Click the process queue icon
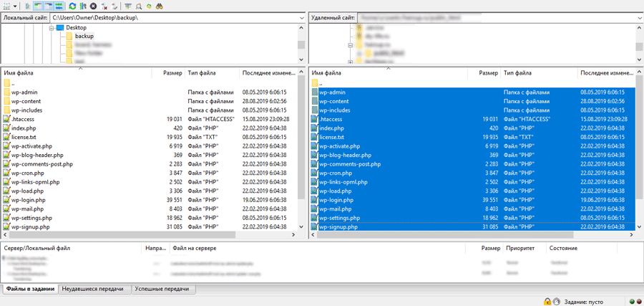The width and height of the screenshot is (644, 306). pyautogui.click(x=83, y=6)
